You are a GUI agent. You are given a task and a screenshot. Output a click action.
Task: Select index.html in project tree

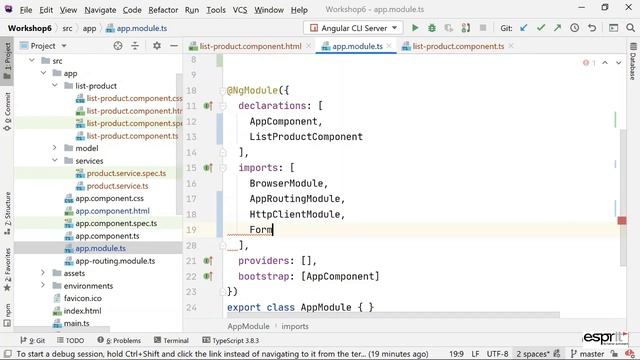[x=82, y=311]
